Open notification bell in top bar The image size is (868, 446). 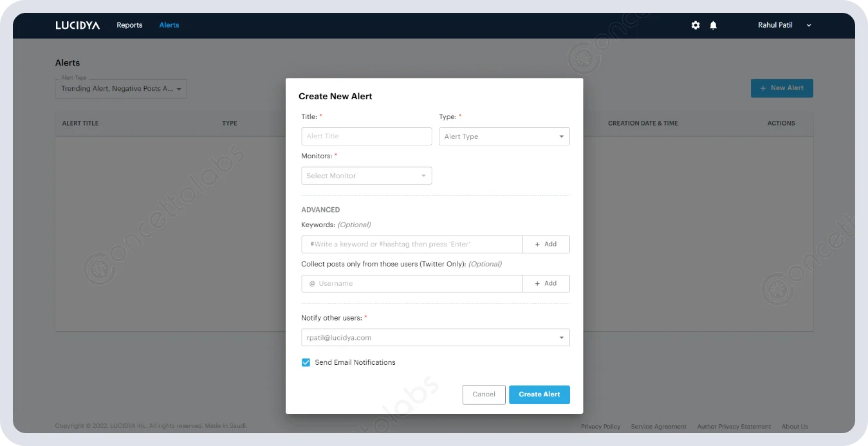tap(712, 25)
